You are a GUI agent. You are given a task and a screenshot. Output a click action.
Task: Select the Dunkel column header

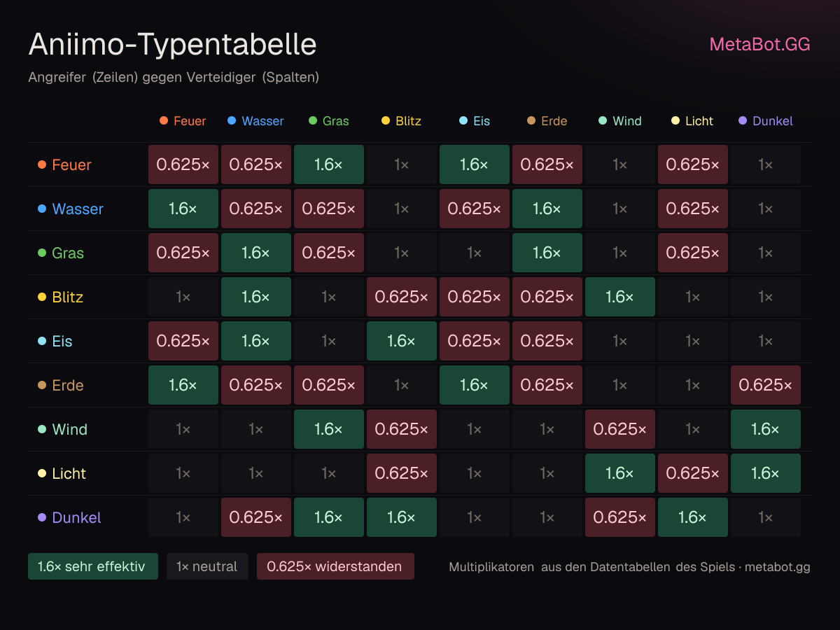pyautogui.click(x=765, y=121)
